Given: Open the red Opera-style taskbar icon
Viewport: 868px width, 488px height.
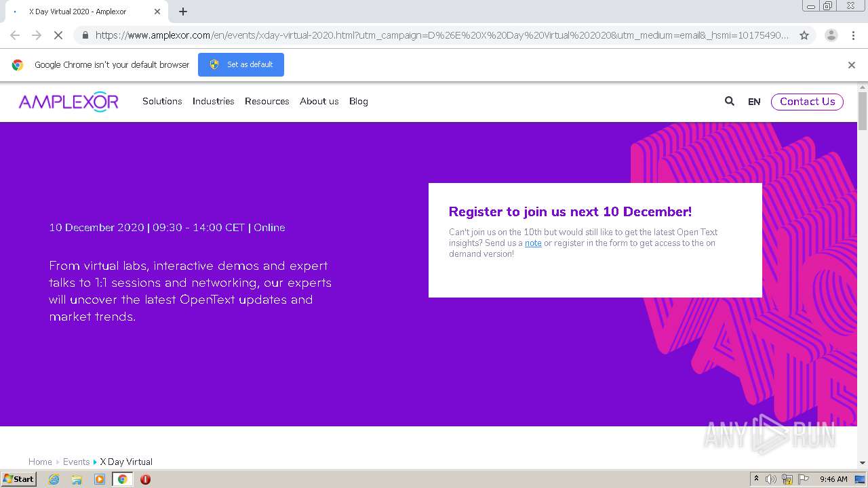Looking at the screenshot, I should point(145,479).
